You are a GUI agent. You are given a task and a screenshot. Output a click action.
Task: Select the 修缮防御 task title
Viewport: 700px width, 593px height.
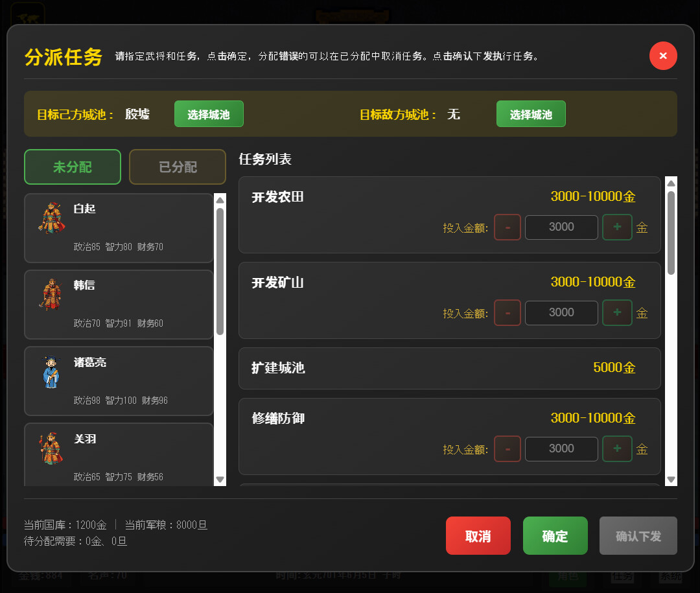coord(278,419)
